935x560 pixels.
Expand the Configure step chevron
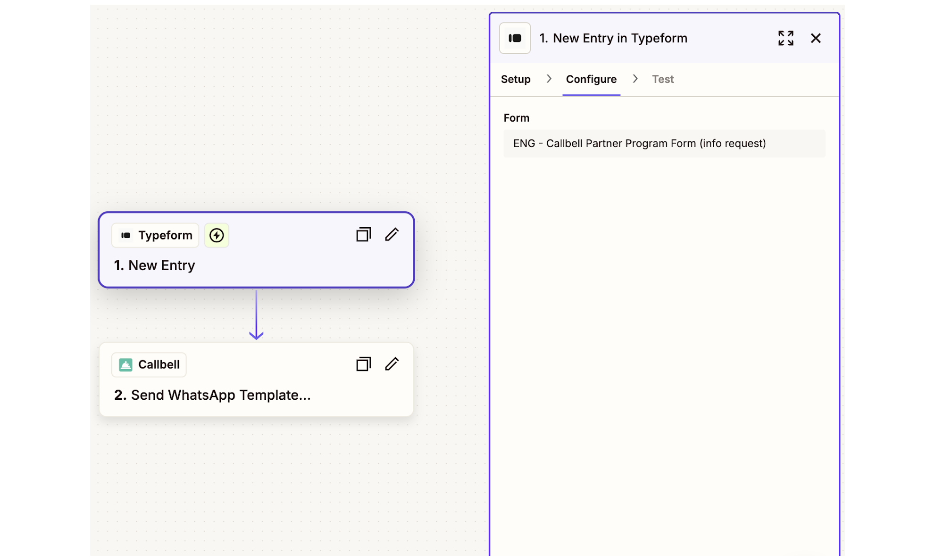634,79
